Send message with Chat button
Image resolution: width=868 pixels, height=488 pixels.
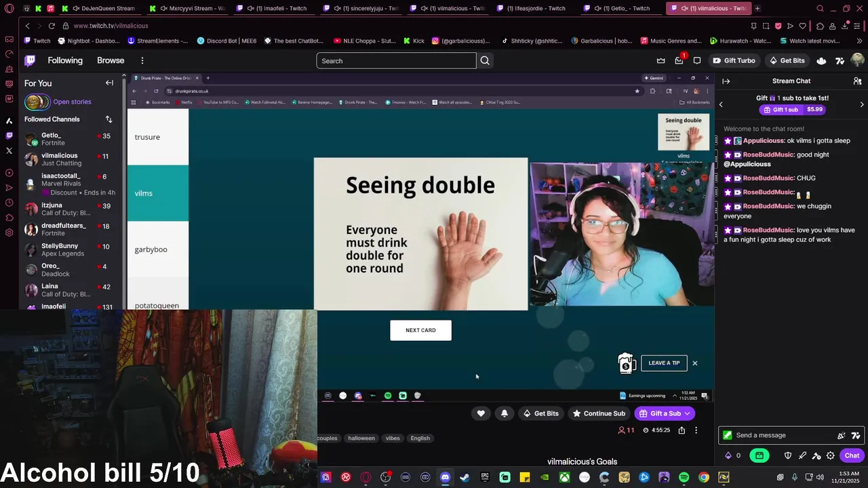point(852,455)
